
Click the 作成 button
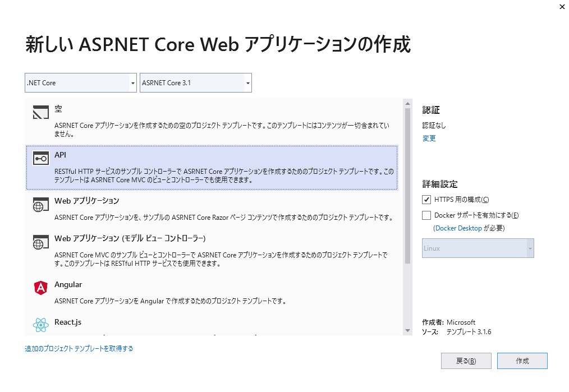pyautogui.click(x=522, y=361)
